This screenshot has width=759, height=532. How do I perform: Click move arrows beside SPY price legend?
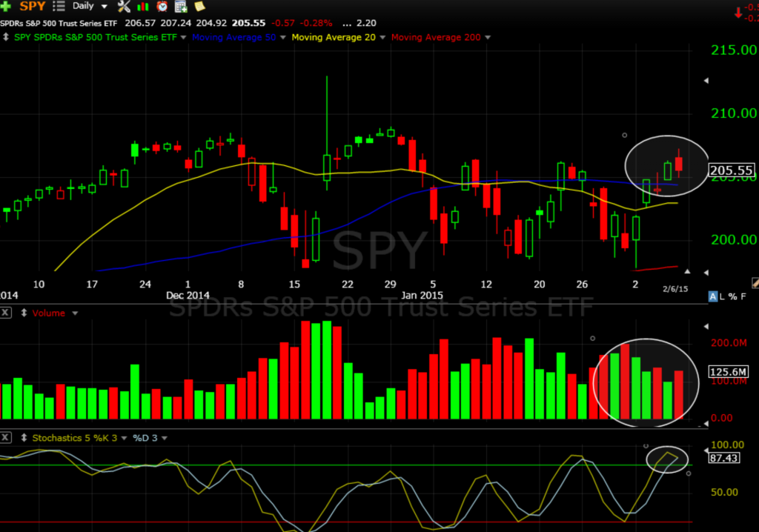click(x=6, y=37)
